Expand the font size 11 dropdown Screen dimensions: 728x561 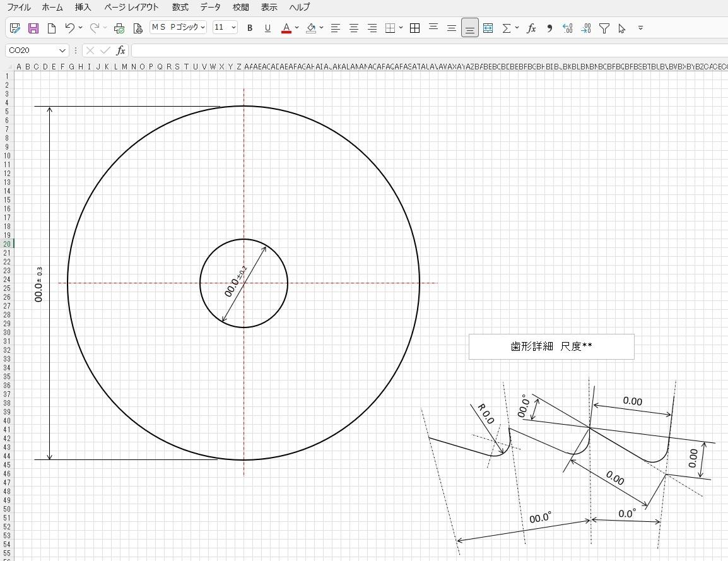coord(233,28)
